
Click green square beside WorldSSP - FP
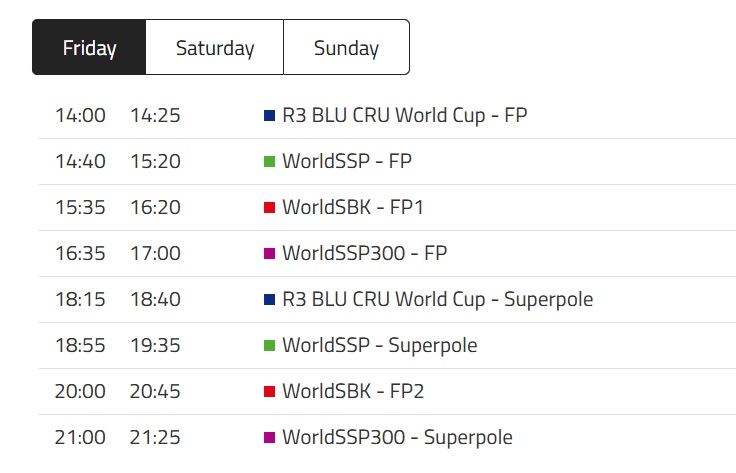coord(269,161)
